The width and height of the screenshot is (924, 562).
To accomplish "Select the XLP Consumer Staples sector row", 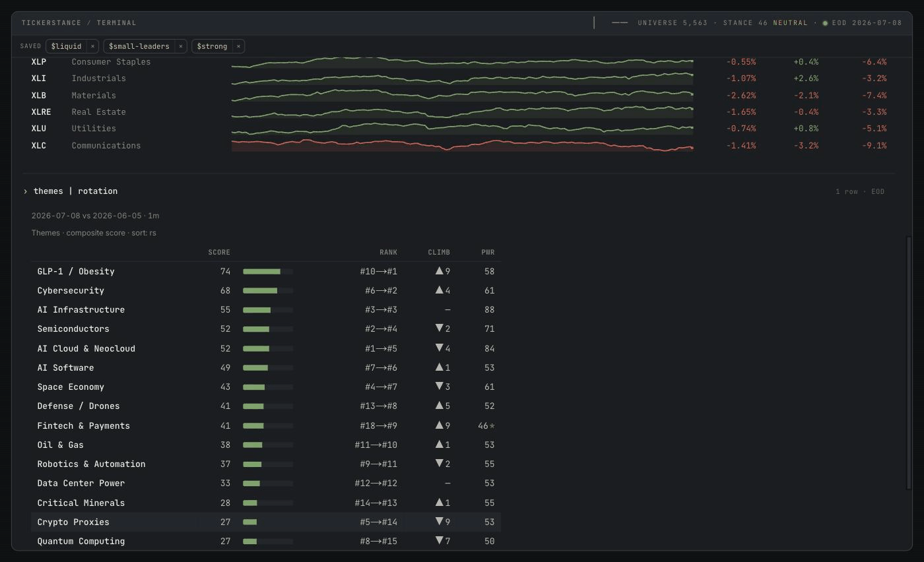I will point(459,62).
